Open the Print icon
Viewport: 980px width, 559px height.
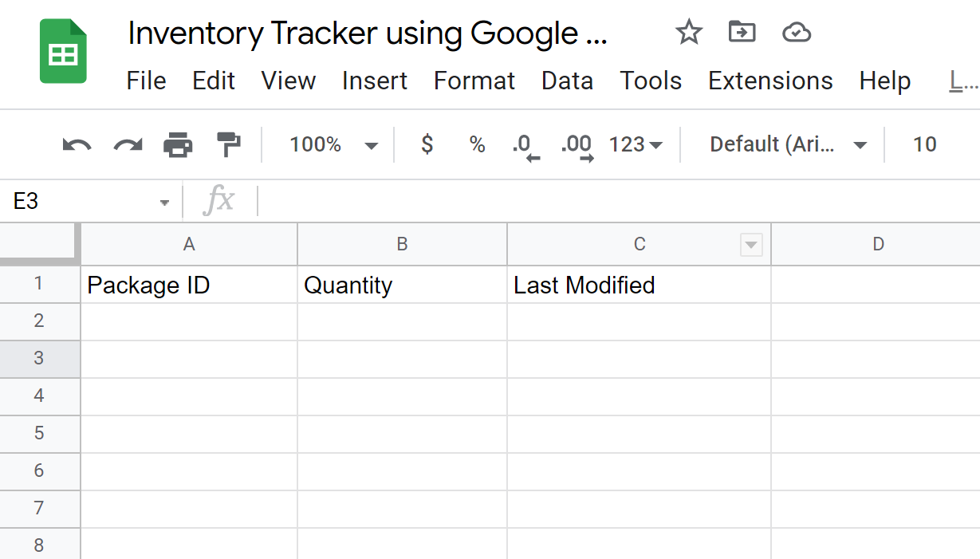pyautogui.click(x=177, y=144)
